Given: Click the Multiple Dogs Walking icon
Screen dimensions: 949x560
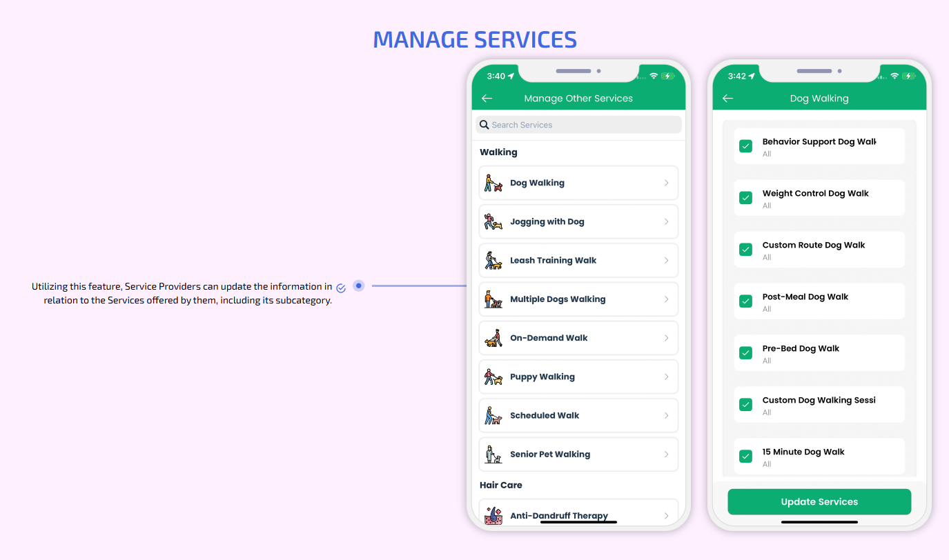Looking at the screenshot, I should (493, 299).
